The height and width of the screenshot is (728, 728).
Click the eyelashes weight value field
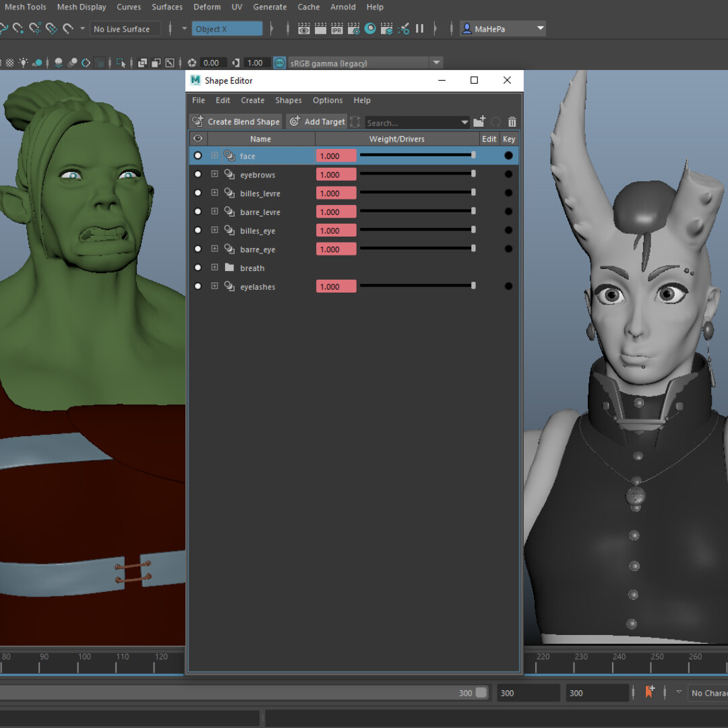[x=336, y=286]
